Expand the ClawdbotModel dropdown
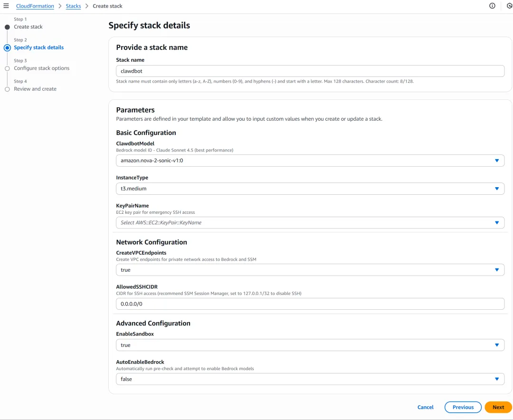The width and height of the screenshot is (513, 420). (310, 161)
